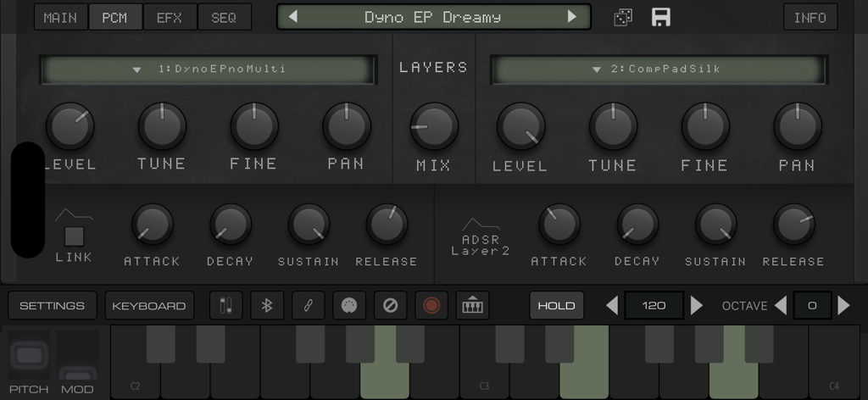Screen dimensions: 868x400
Task: Click the dice randomize preset icon
Action: click(x=623, y=17)
